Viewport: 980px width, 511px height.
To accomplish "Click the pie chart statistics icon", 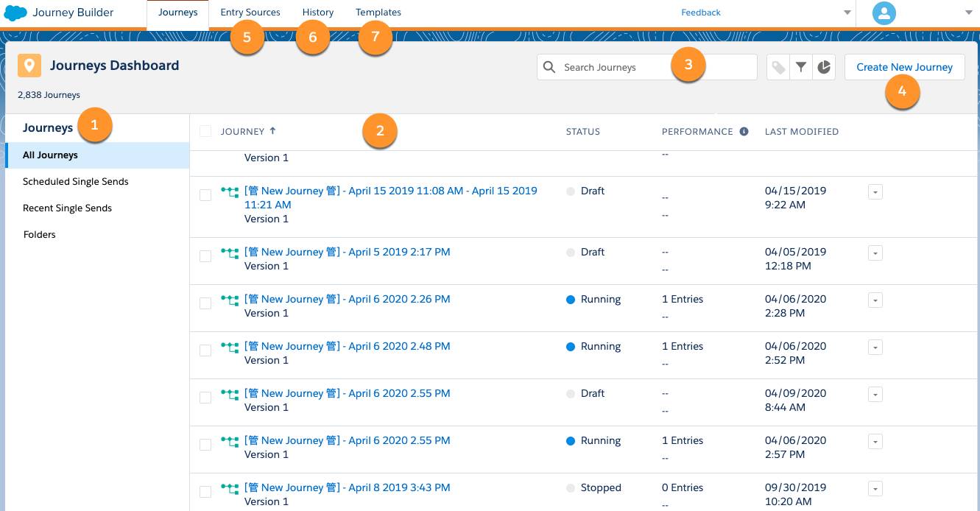I will pos(822,66).
